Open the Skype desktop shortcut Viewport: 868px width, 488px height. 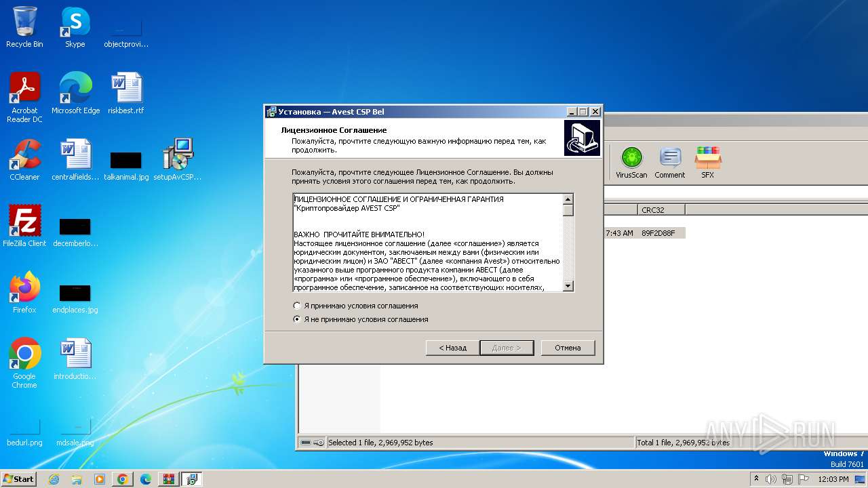tap(75, 27)
